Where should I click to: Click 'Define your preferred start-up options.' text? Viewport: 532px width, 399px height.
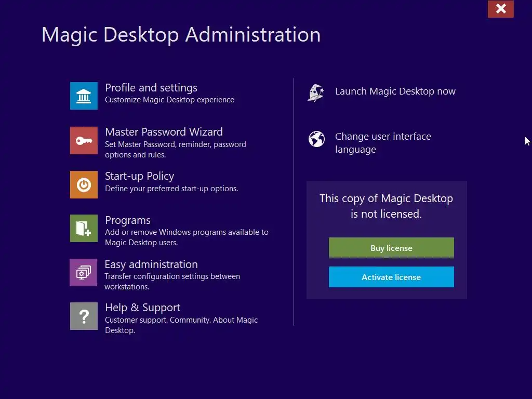(171, 189)
